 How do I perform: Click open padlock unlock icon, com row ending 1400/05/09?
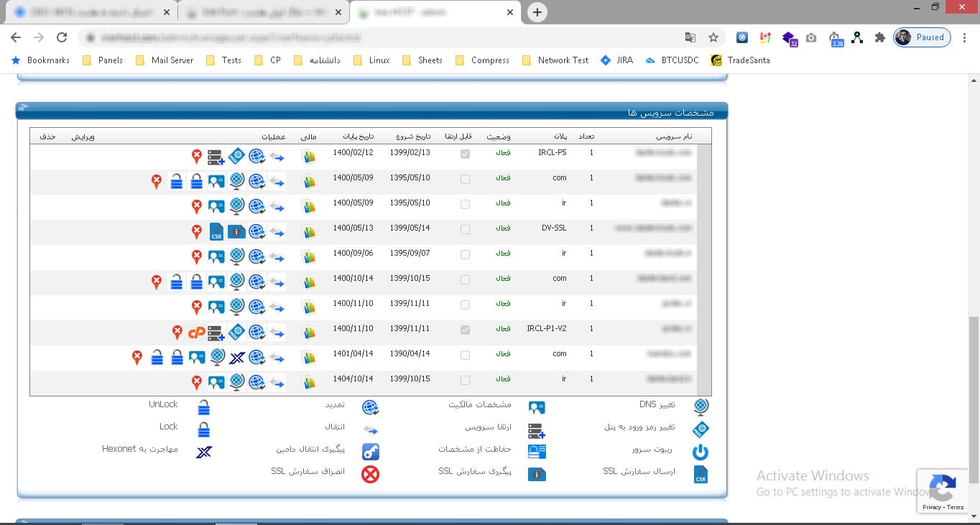[x=176, y=182]
